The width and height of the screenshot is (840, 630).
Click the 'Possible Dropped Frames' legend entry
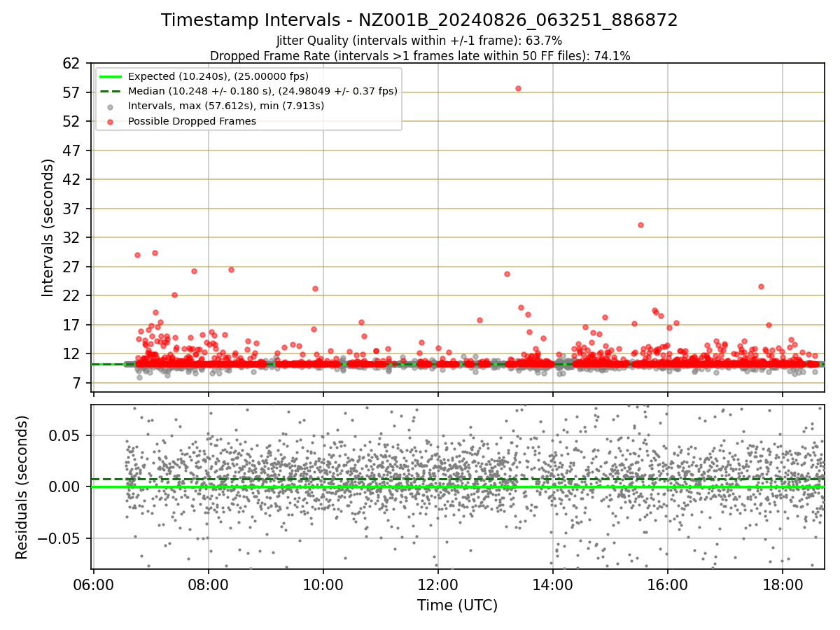tap(192, 121)
